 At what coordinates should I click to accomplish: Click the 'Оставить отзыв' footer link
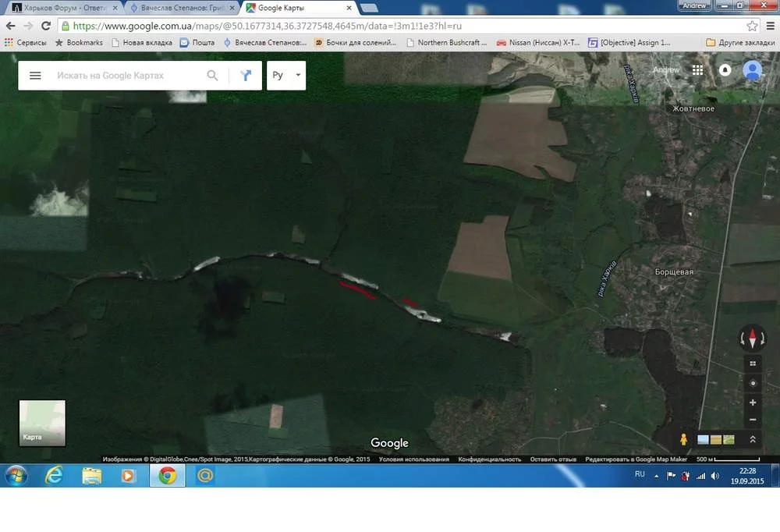click(x=553, y=459)
